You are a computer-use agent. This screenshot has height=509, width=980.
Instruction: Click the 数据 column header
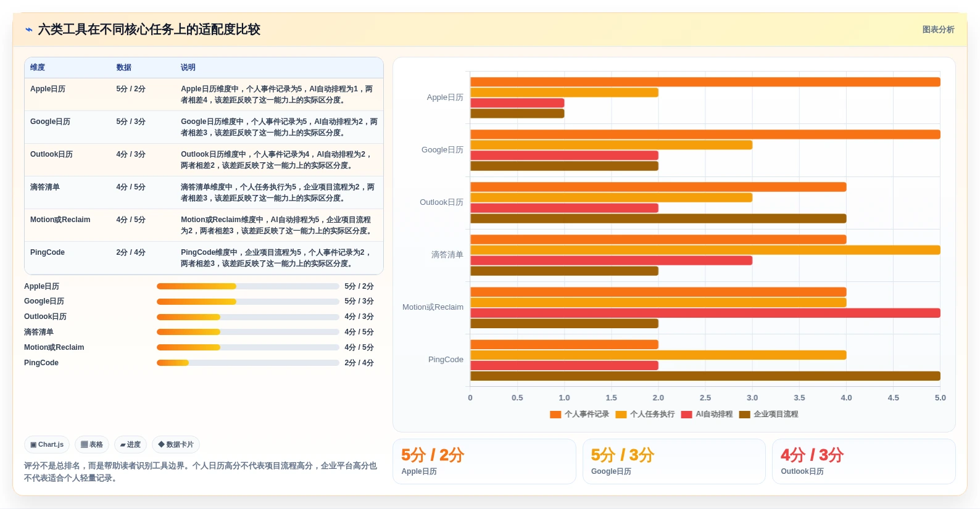pos(123,67)
